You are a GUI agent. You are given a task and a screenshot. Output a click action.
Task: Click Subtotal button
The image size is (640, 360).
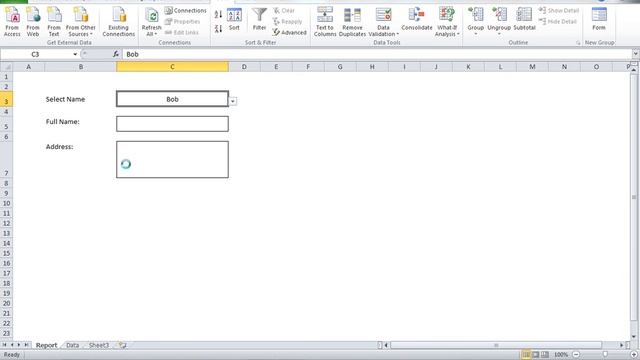point(524,20)
